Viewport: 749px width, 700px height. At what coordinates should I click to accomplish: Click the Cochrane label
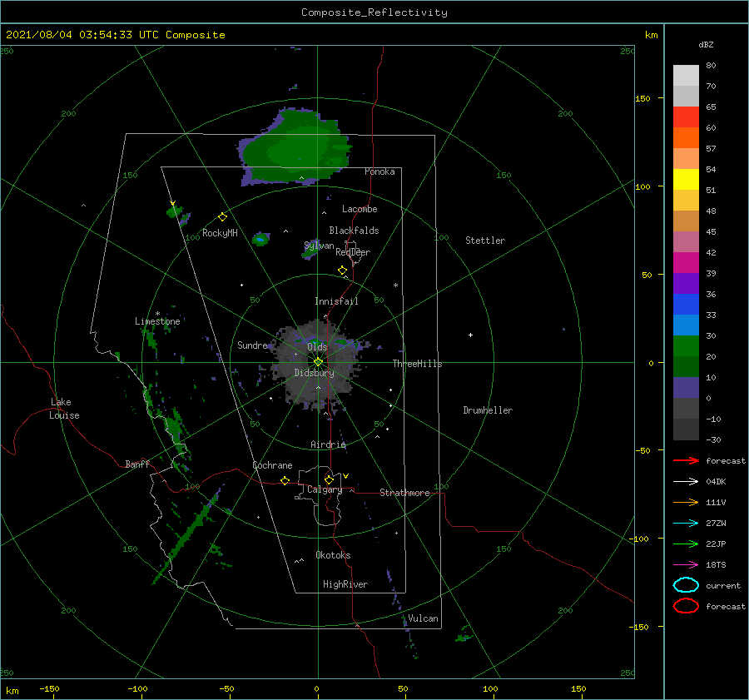[x=272, y=465]
